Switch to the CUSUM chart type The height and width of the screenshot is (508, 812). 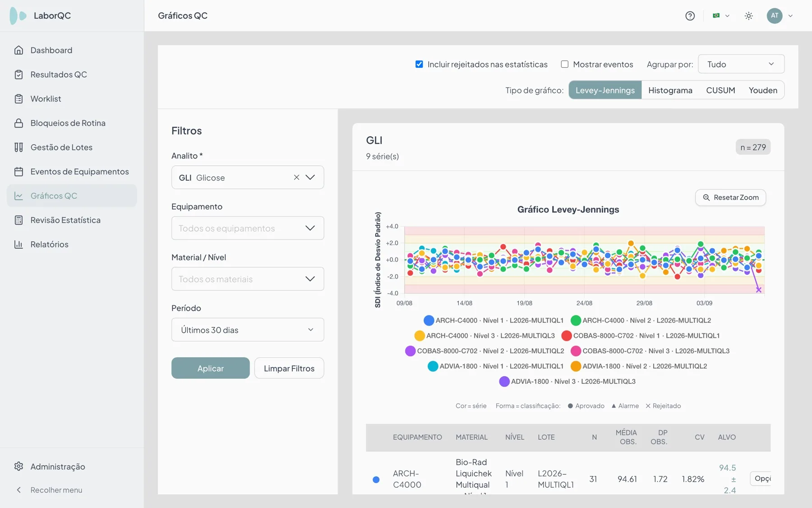click(x=720, y=90)
